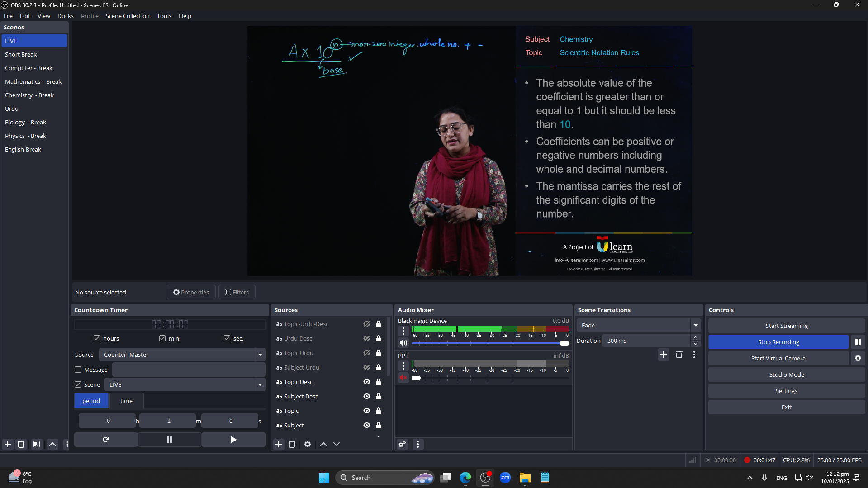Mute the Blackmagic Device speaker icon
868x488 pixels.
[x=403, y=343]
